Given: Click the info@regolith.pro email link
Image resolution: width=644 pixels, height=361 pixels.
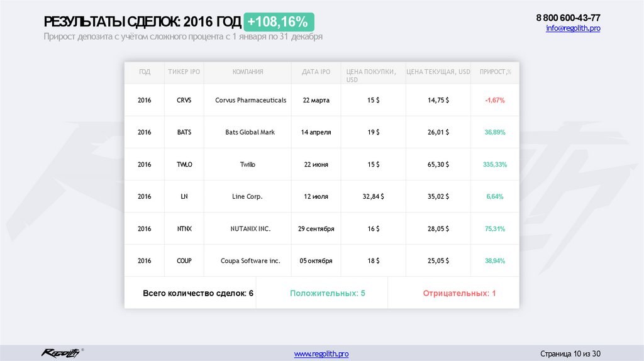Looking at the screenshot, I should click(572, 28).
